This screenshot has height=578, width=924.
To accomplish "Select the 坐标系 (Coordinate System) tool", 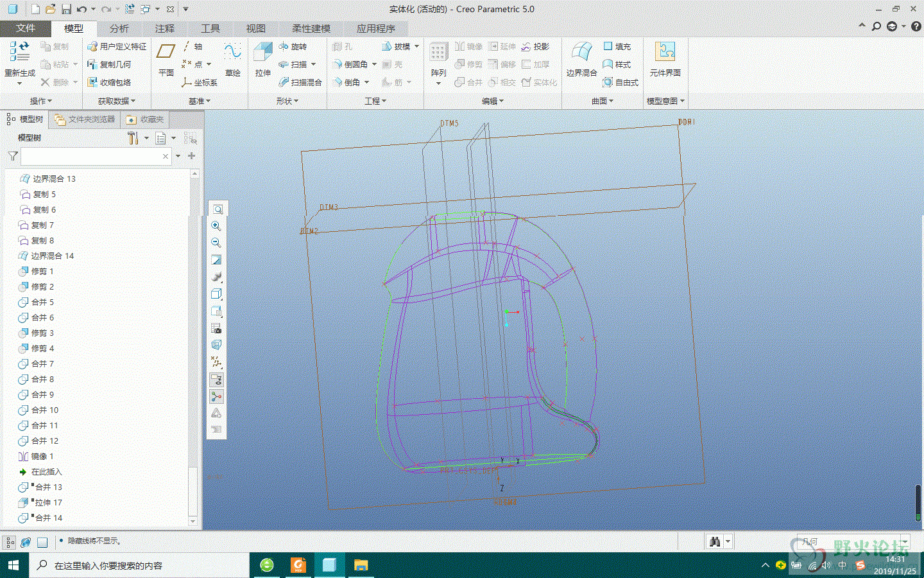I will coord(200,82).
